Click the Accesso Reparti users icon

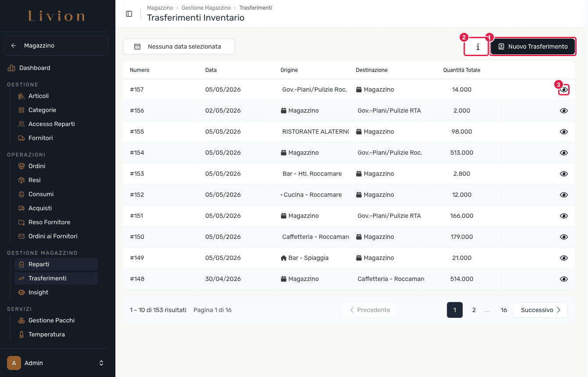point(22,124)
